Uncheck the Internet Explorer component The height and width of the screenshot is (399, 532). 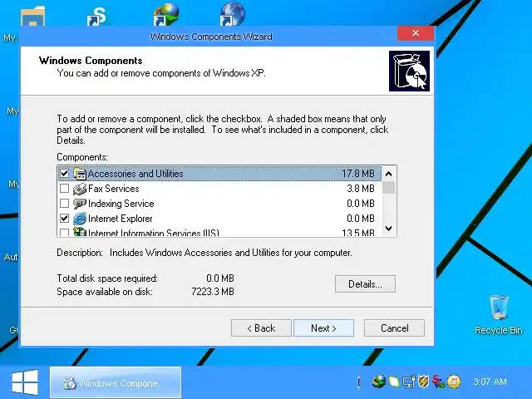[x=64, y=218]
